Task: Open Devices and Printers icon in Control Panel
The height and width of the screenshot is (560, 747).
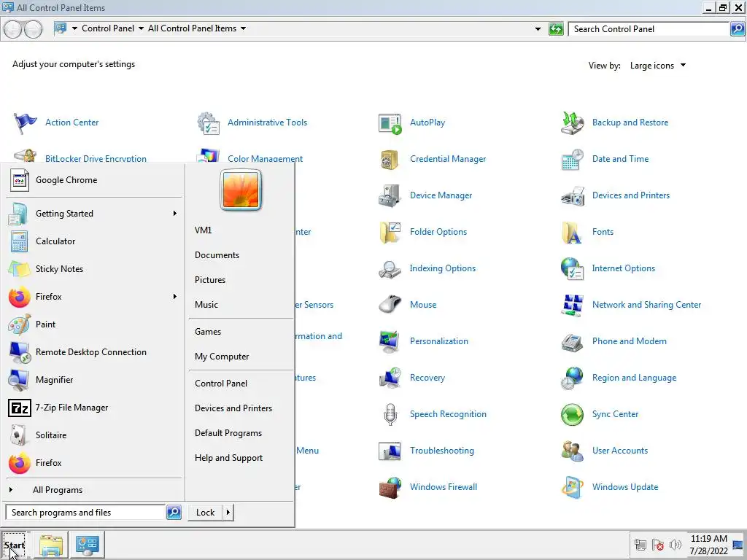Action: 572,195
